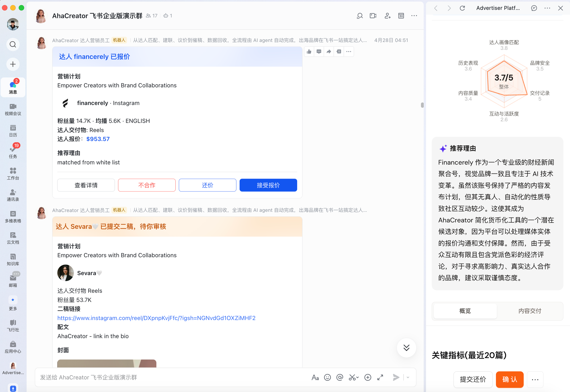570x392 pixels.
Task: Switch to the 内容交付 tab
Action: tap(529, 311)
